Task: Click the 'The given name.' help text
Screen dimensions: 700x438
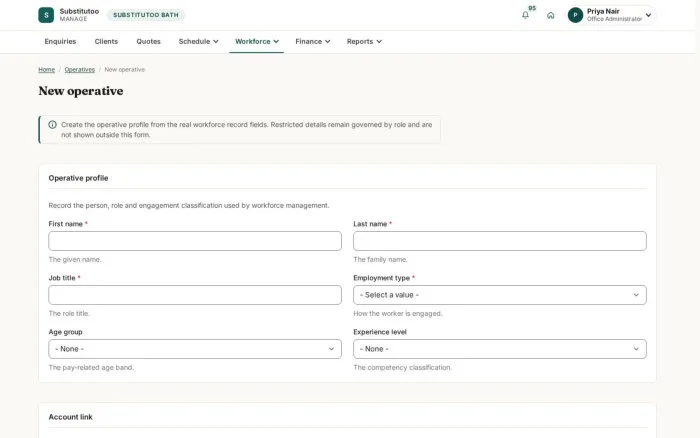Action: click(75, 259)
